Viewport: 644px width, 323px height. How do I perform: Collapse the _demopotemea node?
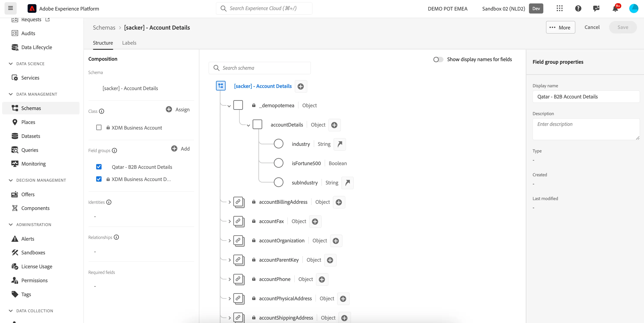tap(229, 106)
